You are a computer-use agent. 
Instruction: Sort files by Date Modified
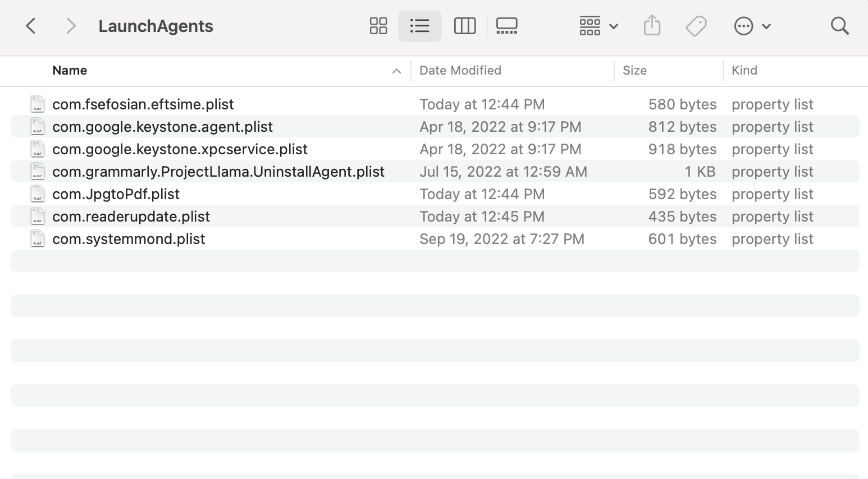[460, 71]
